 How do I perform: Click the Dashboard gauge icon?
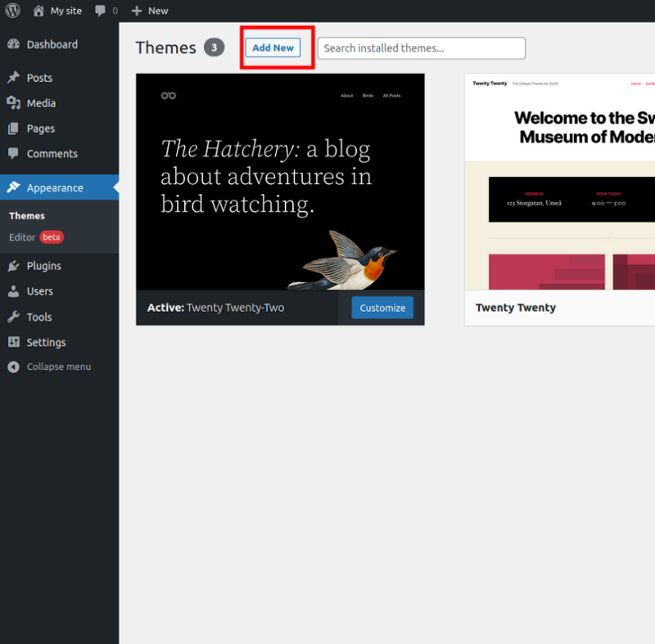pos(13,44)
